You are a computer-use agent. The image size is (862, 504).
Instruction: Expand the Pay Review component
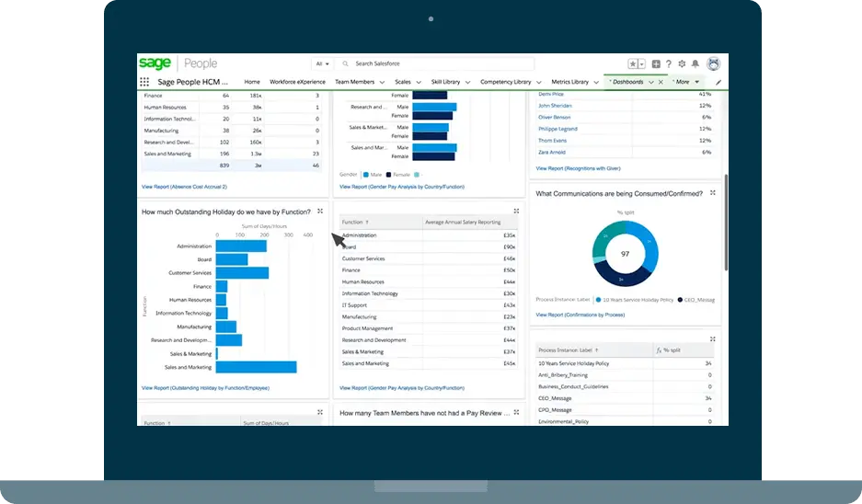tap(516, 412)
